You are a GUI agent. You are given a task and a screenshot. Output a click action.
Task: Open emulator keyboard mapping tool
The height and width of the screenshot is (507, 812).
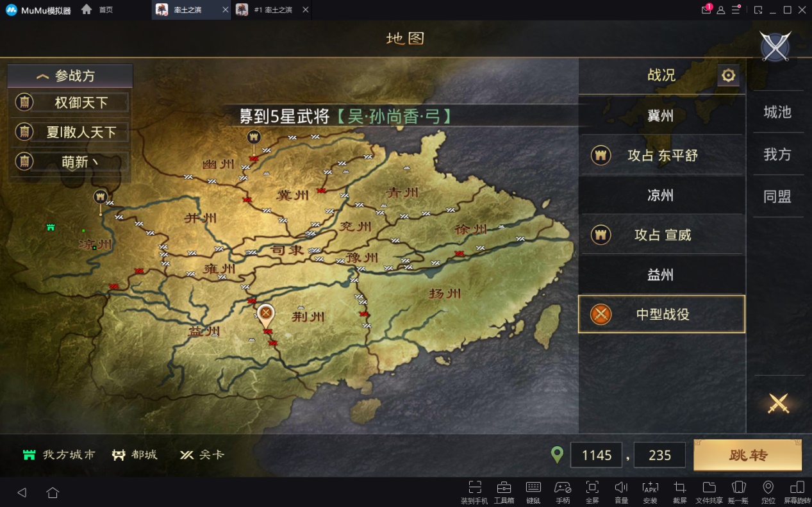click(x=533, y=492)
